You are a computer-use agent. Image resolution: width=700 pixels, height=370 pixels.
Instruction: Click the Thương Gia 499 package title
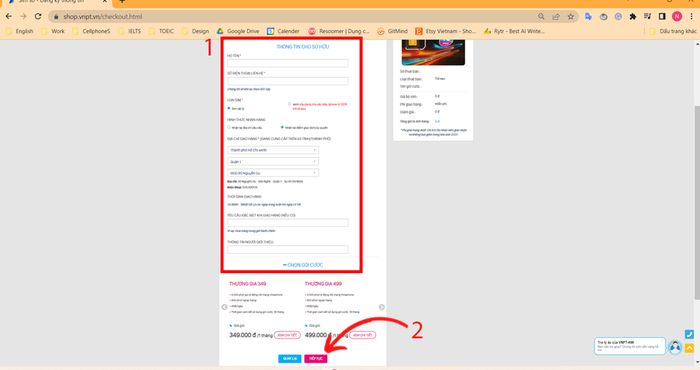coord(323,284)
